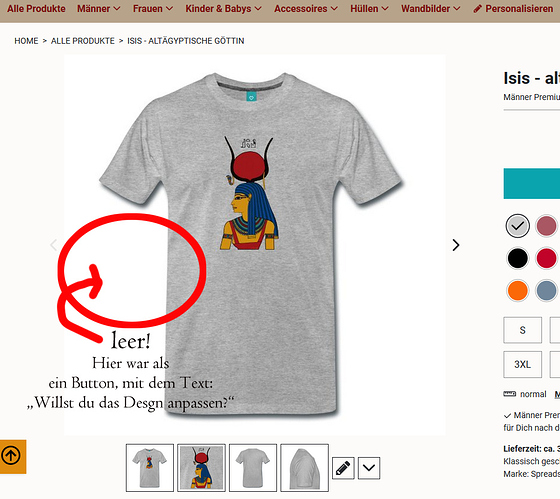Expand the Frauen menu dropdown

point(153,9)
